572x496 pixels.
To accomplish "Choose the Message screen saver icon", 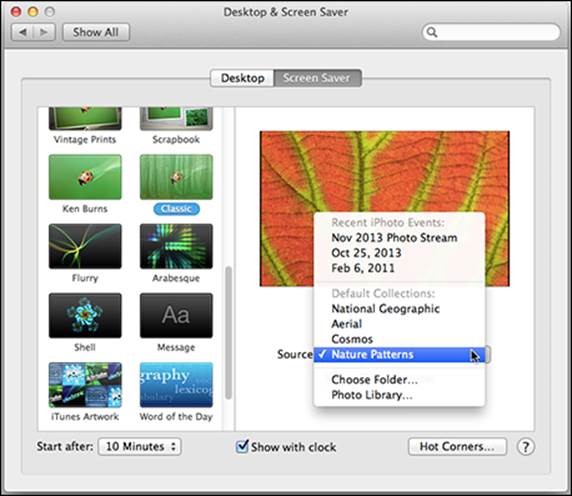I will 176,315.
